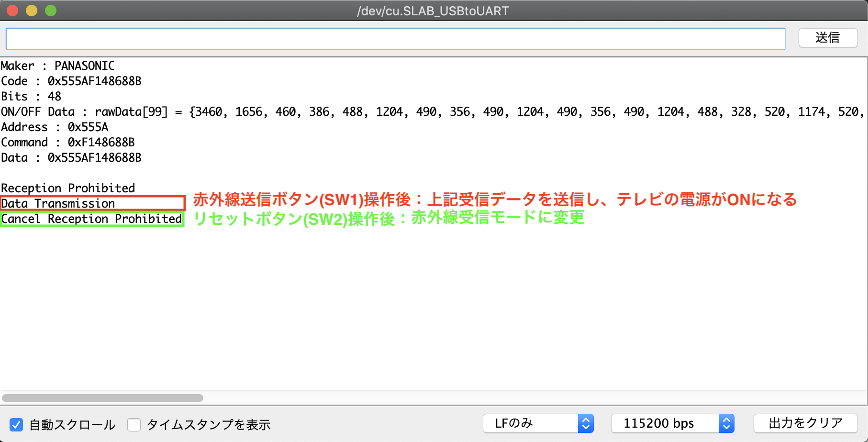
Task: Click the 'Code : 0x555AF148688B' output line
Action: click(x=71, y=81)
